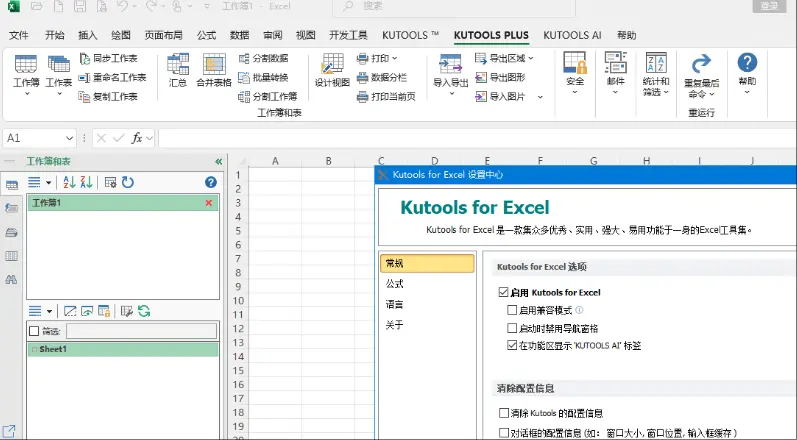This screenshot has height=440, width=797.
Task: Switch to the KUTOOLS AI ribbon tab
Action: point(572,35)
